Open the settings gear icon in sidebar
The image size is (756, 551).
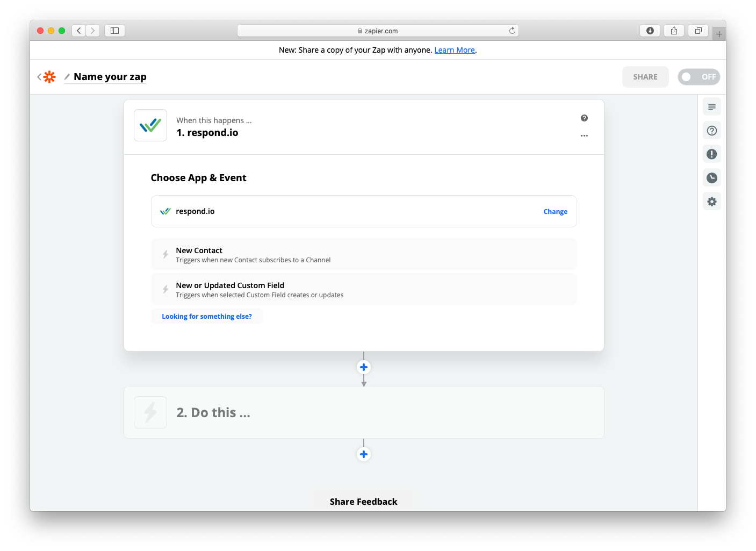click(712, 202)
